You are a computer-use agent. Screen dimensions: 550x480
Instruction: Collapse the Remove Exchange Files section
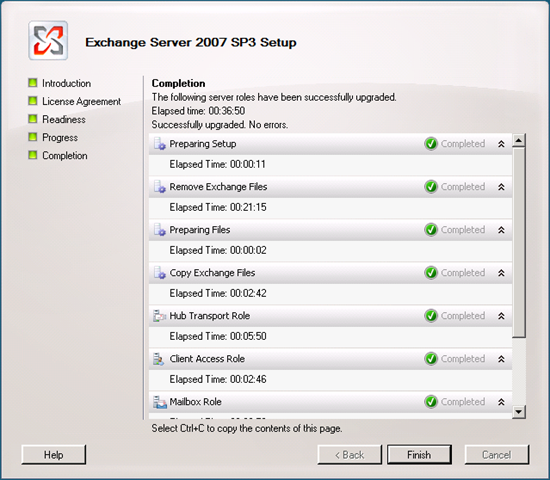coord(501,187)
